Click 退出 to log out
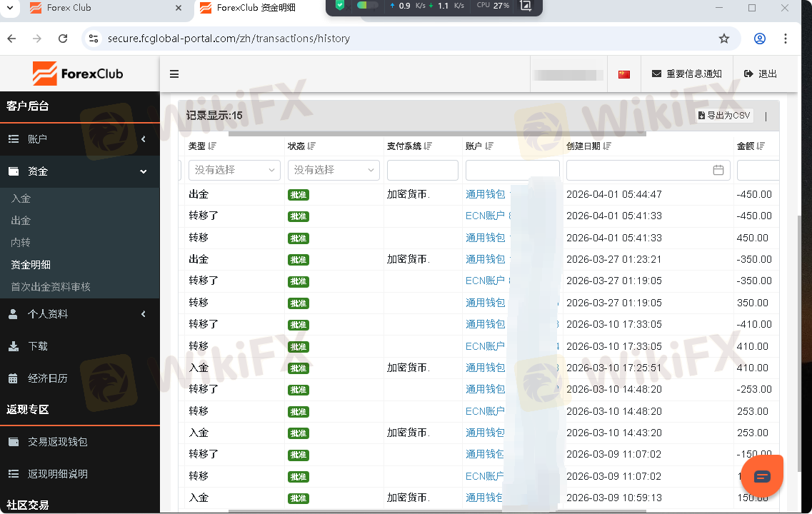This screenshot has width=812, height=514. [x=761, y=74]
